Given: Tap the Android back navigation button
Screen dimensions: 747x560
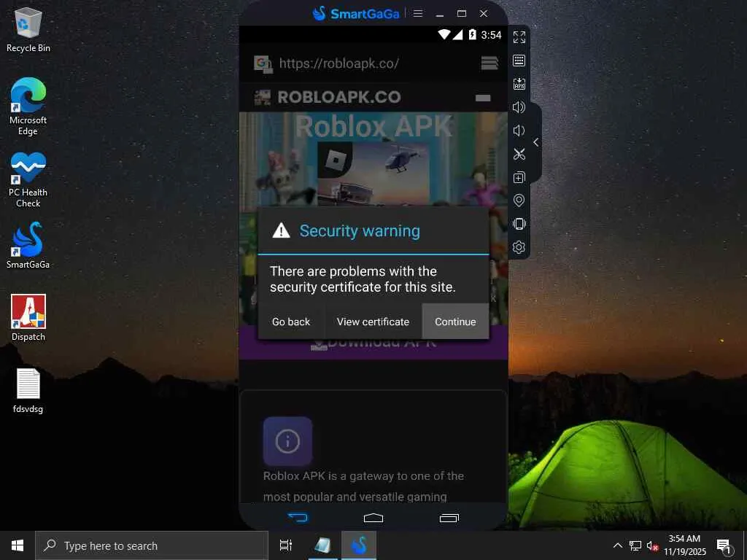Looking at the screenshot, I should point(298,518).
